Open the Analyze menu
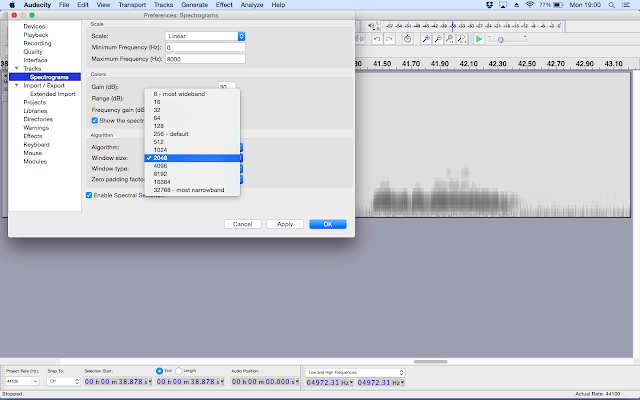This screenshot has width=640, height=400. point(252,5)
